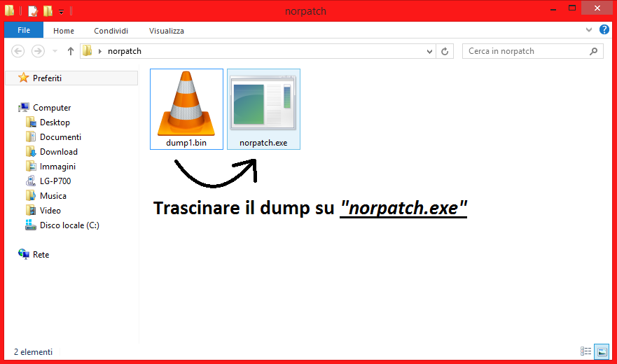617x364 pixels.
Task: Open the address bar history dropdown
Action: pyautogui.click(x=429, y=52)
